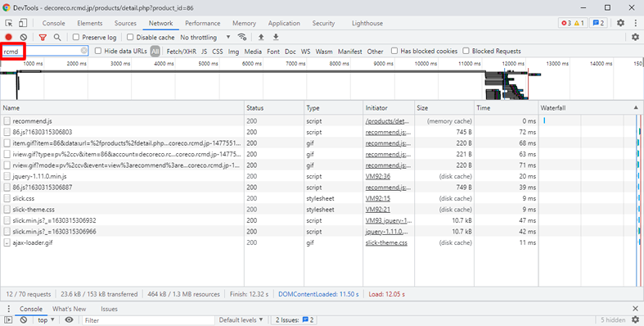Open the Performance tab
Viewport: 644px width, 326px height.
click(x=202, y=23)
